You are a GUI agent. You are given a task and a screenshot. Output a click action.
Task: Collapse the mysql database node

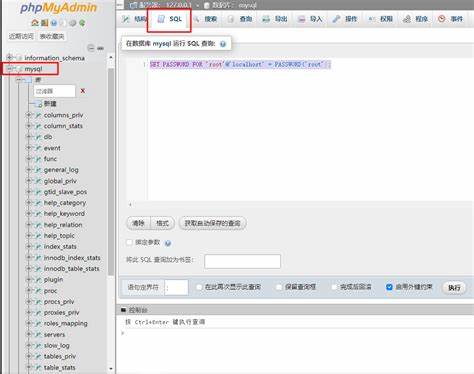tap(10, 69)
